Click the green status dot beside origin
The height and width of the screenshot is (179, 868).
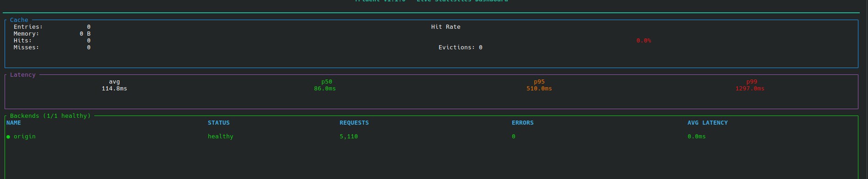(8, 137)
